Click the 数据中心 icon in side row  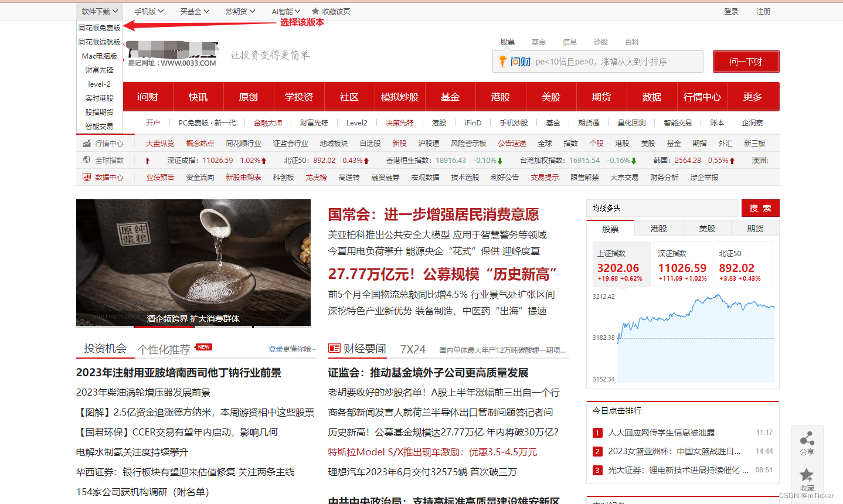pos(87,177)
